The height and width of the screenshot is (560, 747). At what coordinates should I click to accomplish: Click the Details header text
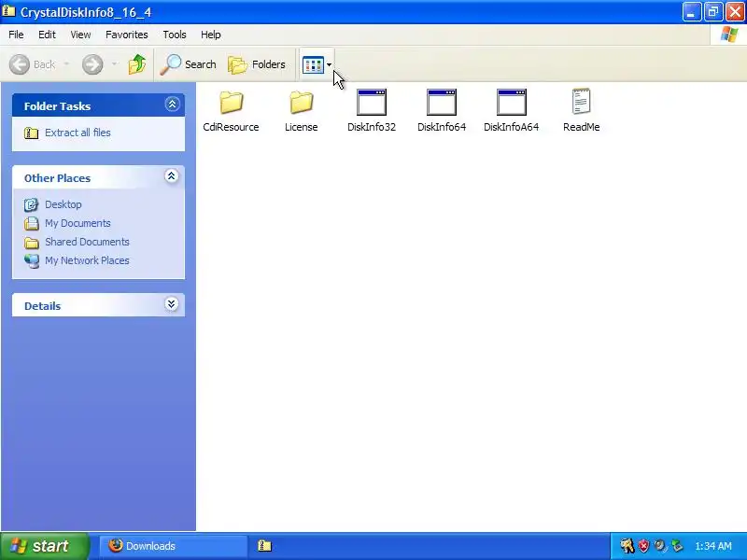[42, 306]
